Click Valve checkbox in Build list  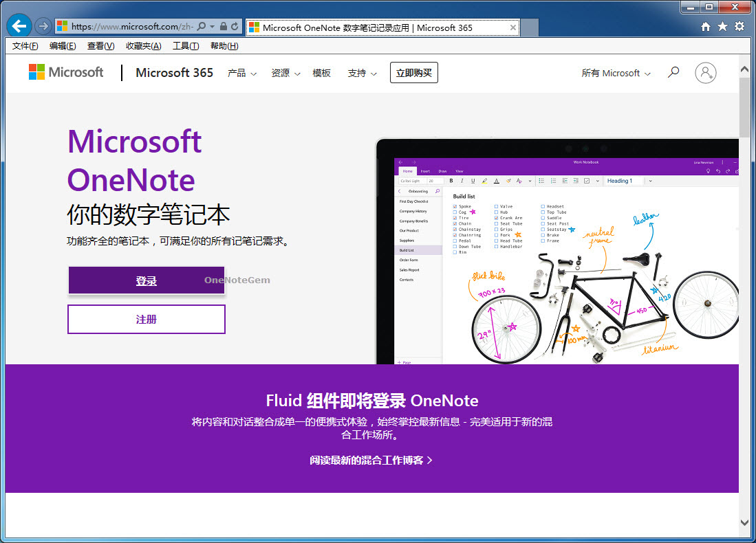point(496,206)
